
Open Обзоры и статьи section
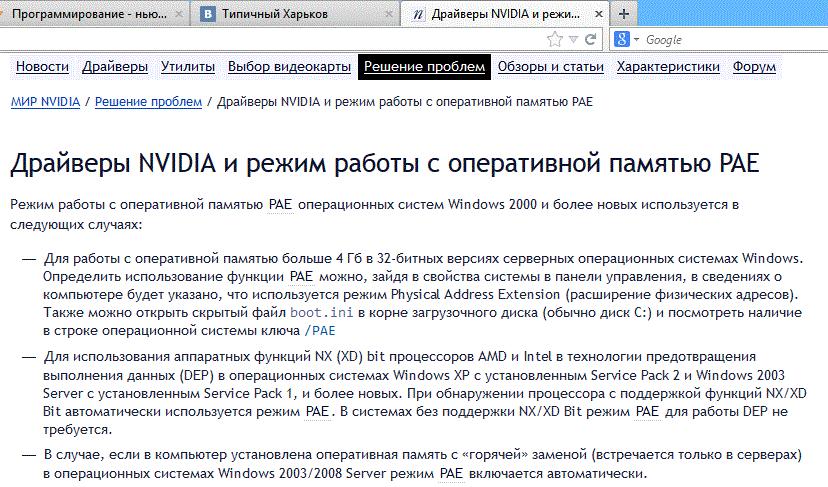(x=550, y=67)
